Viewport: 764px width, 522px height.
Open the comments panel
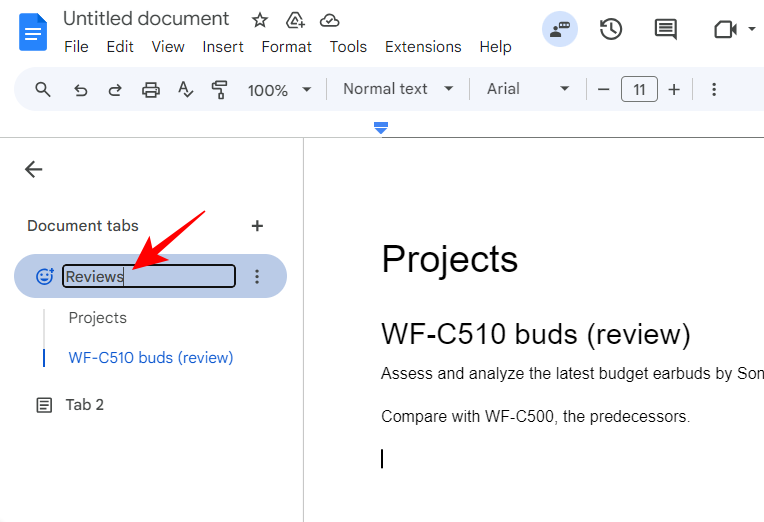pyautogui.click(x=665, y=29)
